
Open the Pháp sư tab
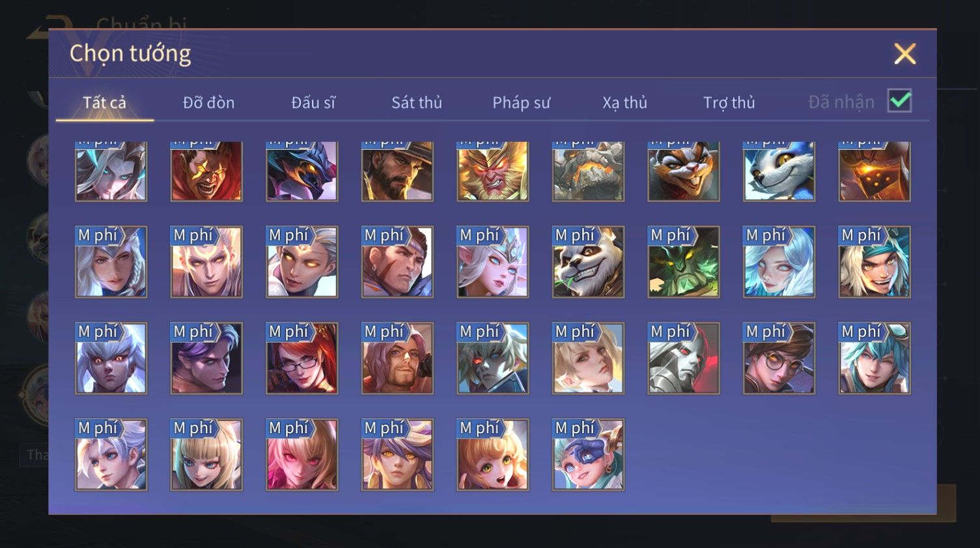point(521,102)
